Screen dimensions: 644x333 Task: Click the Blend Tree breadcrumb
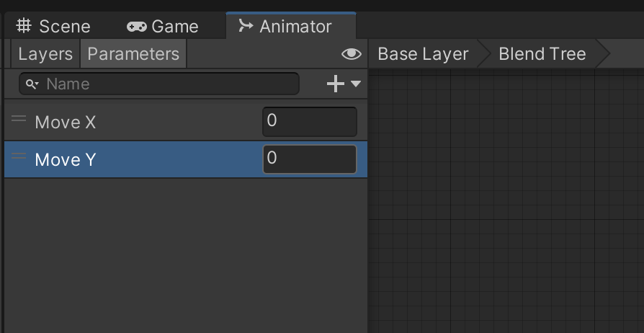tap(542, 54)
